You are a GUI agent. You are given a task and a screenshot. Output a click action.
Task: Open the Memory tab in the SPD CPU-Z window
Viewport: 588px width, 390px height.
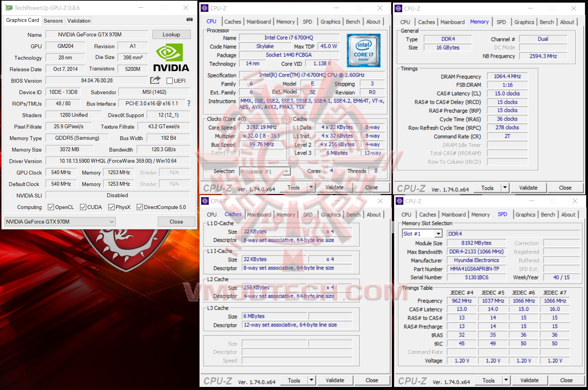(480, 215)
